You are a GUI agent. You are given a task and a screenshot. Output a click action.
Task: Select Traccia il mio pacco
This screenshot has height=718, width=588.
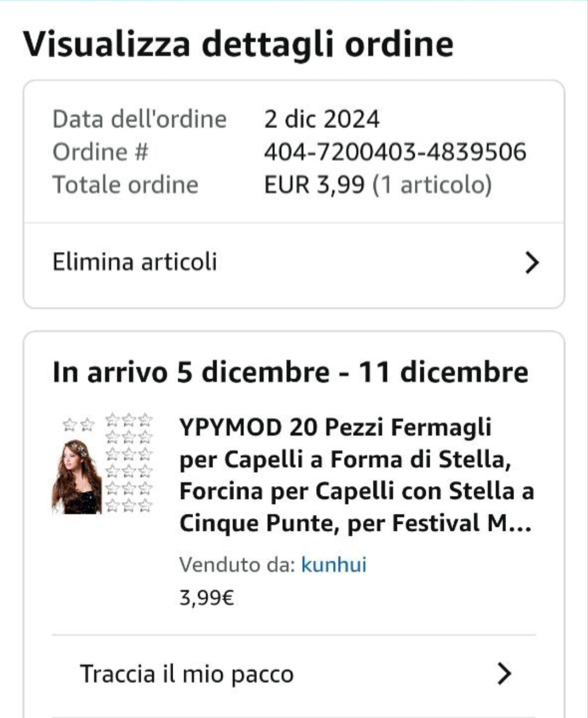187,674
